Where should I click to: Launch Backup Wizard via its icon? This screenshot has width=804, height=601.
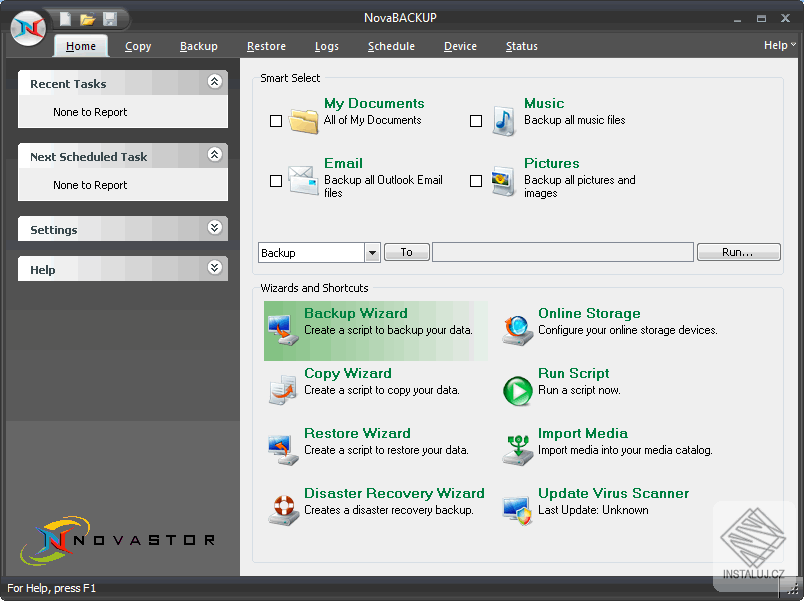tap(283, 330)
